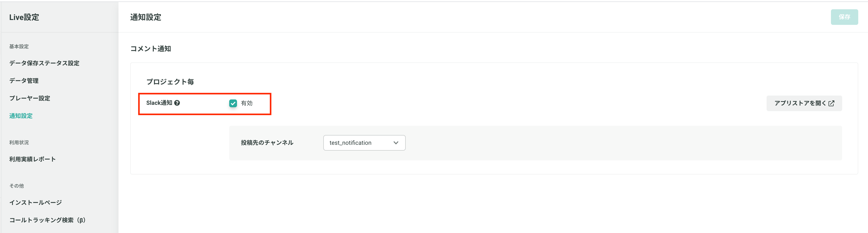Click the Live設定 sidebar title
Image resolution: width=868 pixels, height=233 pixels.
pyautogui.click(x=24, y=17)
